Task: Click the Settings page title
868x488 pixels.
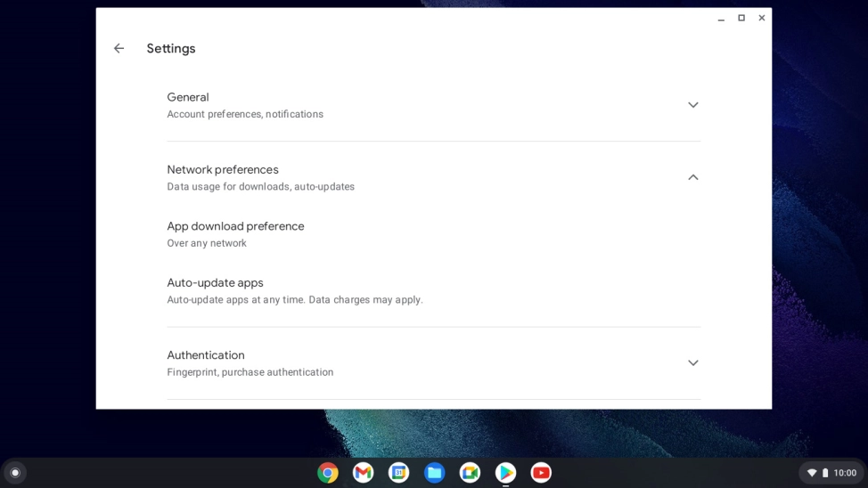Action: point(170,49)
